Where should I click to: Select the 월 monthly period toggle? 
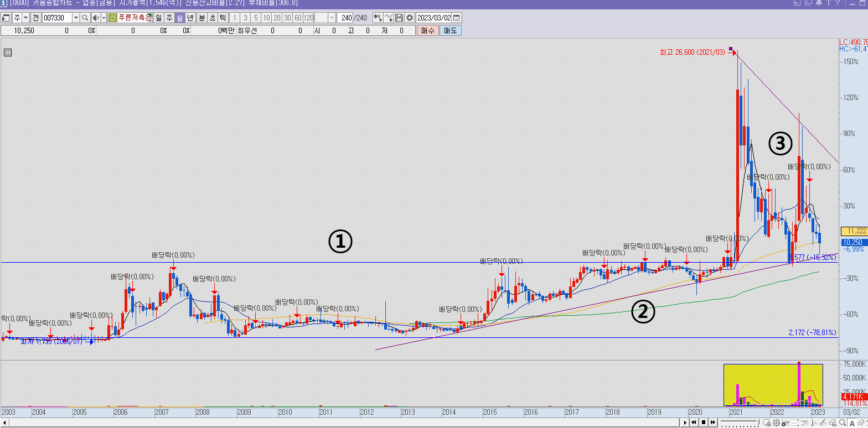[179, 18]
